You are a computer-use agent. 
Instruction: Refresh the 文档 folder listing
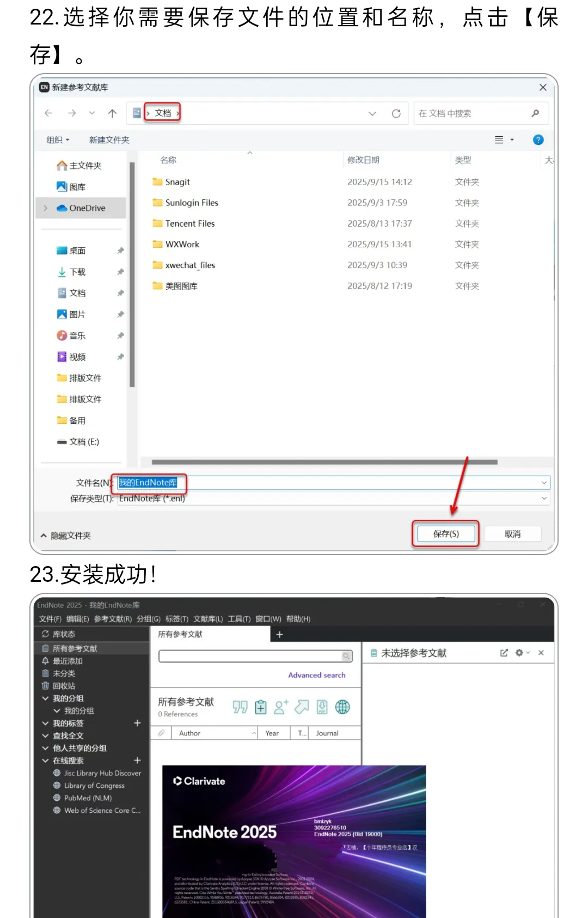pos(396,113)
